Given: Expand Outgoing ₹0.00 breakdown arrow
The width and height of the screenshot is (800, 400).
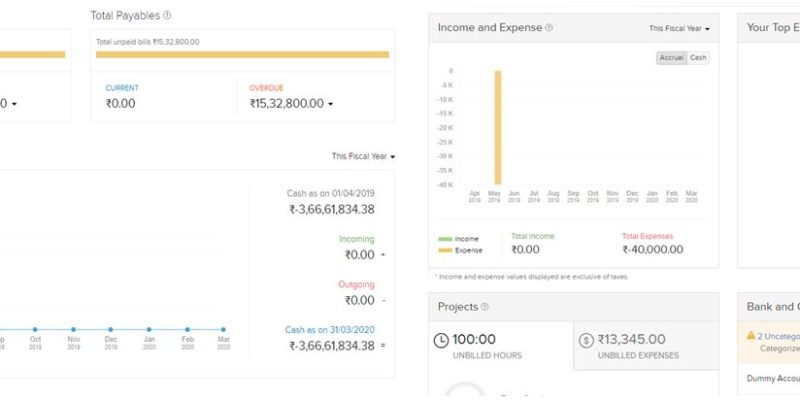Looking at the screenshot, I should pyautogui.click(x=383, y=301).
